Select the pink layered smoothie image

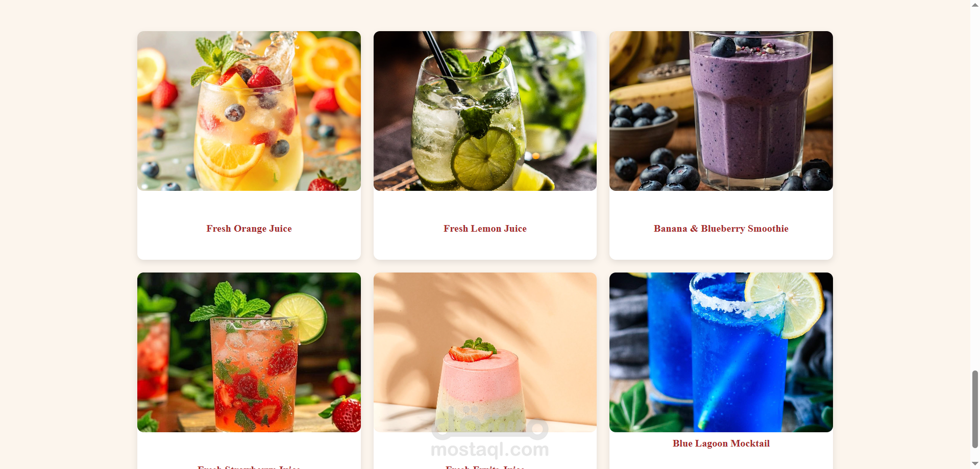click(x=485, y=352)
